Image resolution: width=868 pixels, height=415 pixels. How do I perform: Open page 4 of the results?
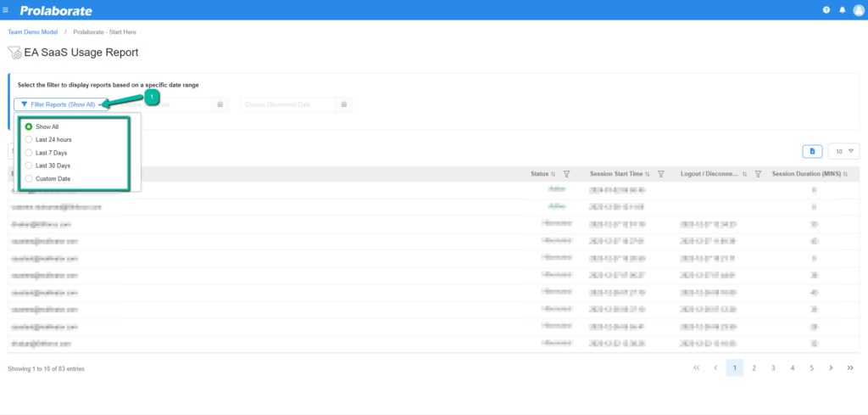coord(793,367)
